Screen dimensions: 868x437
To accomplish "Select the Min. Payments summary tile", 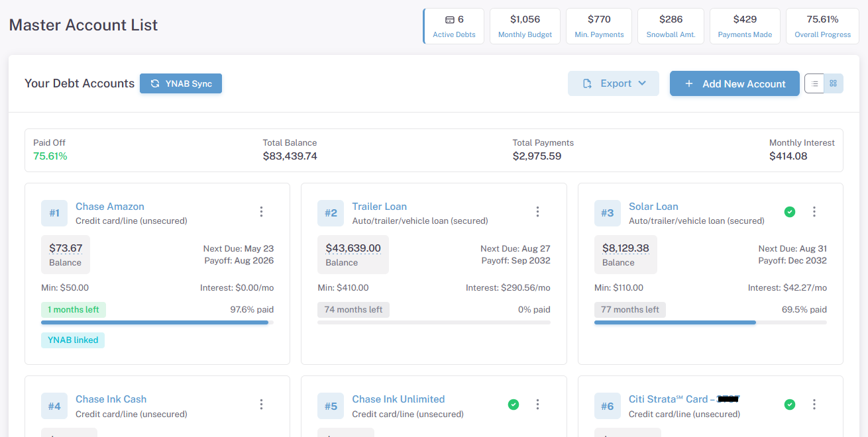I will pyautogui.click(x=599, y=26).
